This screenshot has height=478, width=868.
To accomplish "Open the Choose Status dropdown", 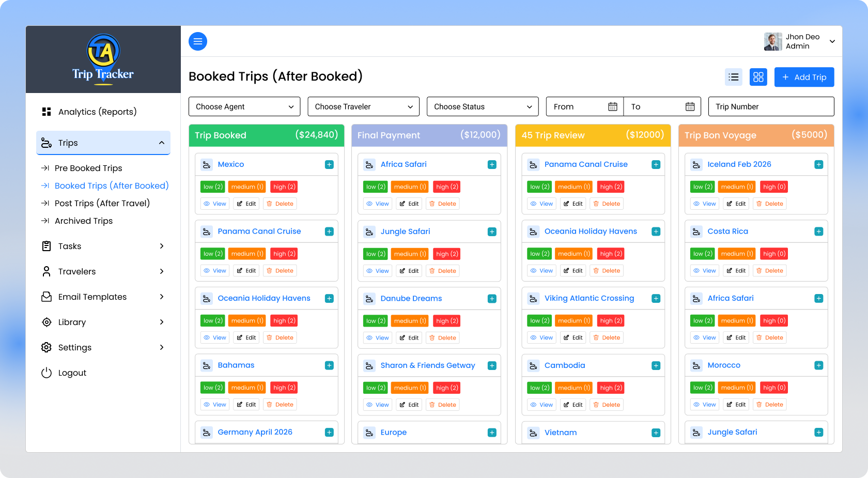I will [483, 106].
